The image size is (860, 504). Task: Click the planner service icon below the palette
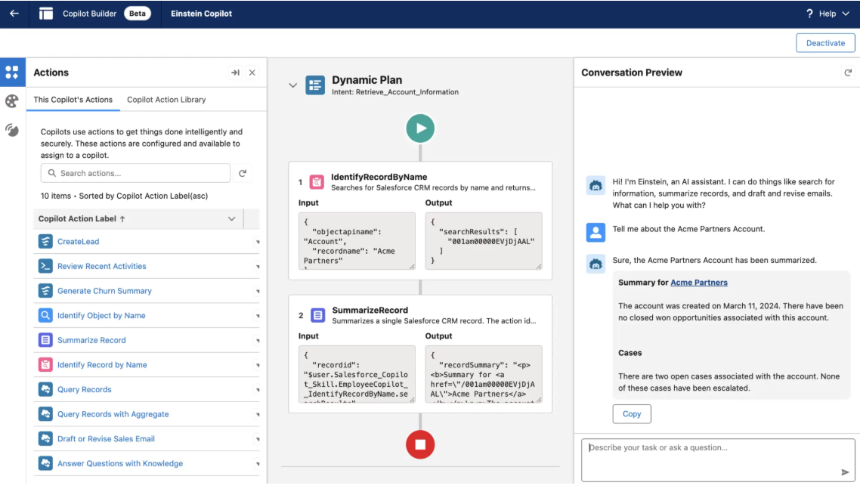pyautogui.click(x=11, y=128)
